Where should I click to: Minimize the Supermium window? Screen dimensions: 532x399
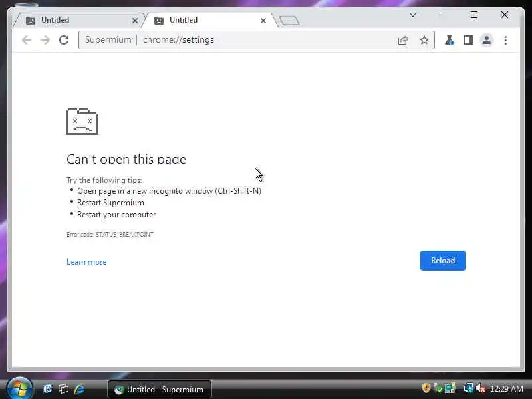[444, 15]
